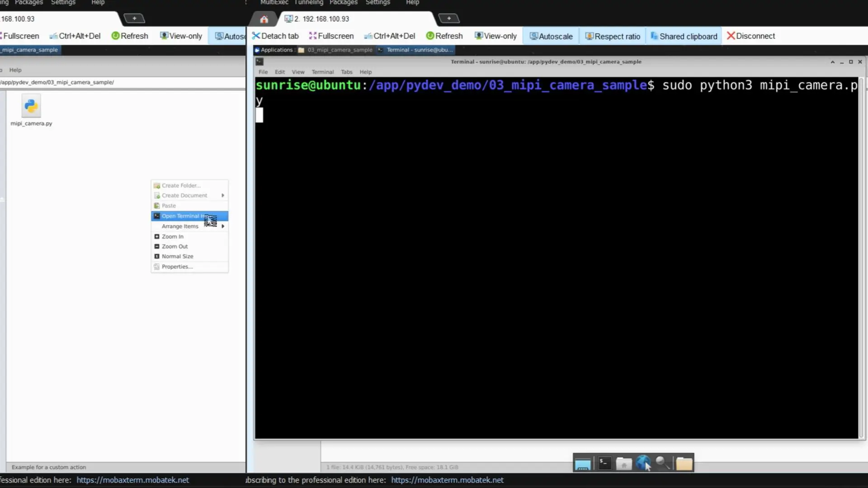Click the right session Refresh icon

pyautogui.click(x=430, y=36)
